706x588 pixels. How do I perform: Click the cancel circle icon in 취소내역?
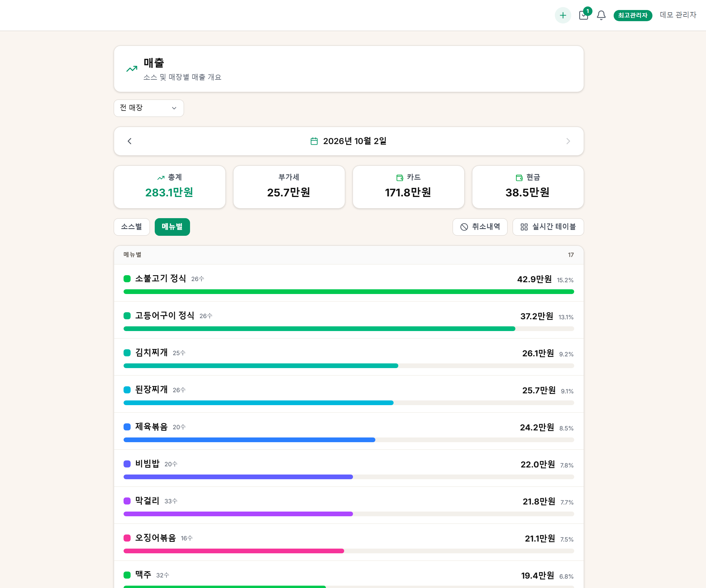click(x=464, y=227)
